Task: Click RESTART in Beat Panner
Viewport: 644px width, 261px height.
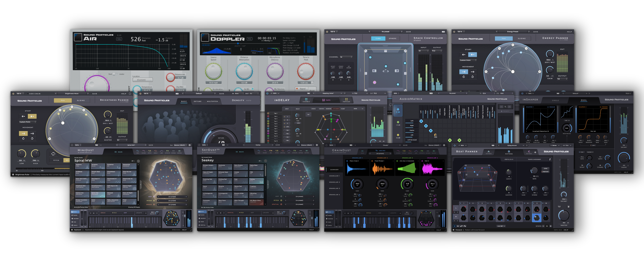Action: (x=545, y=172)
